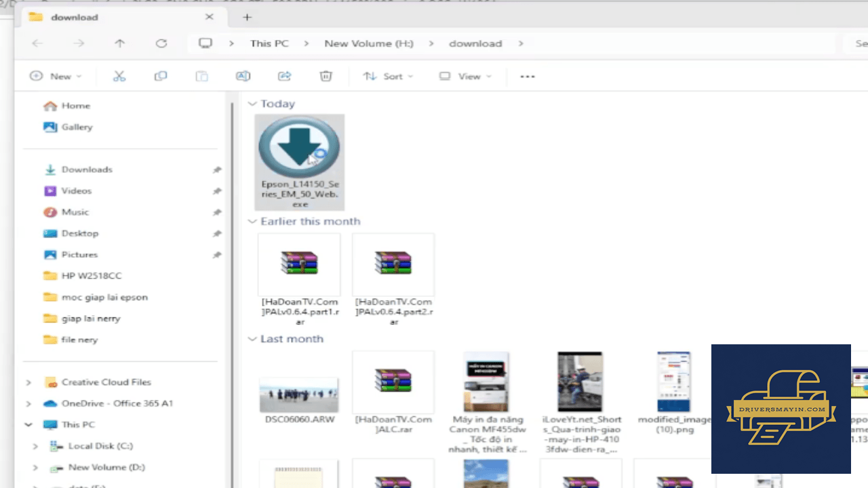The width and height of the screenshot is (868, 488).
Task: Collapse the Earlier this month group
Action: coord(252,222)
